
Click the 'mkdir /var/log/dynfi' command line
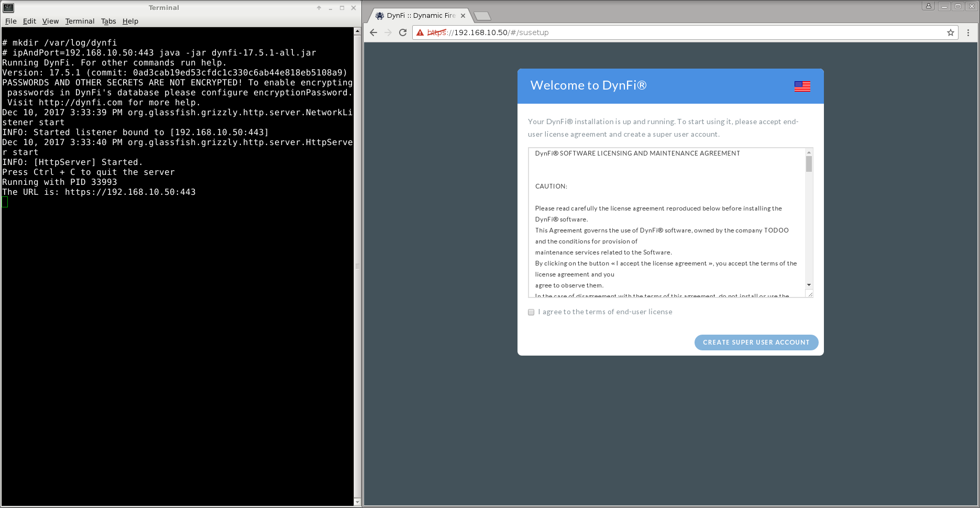pyautogui.click(x=60, y=43)
